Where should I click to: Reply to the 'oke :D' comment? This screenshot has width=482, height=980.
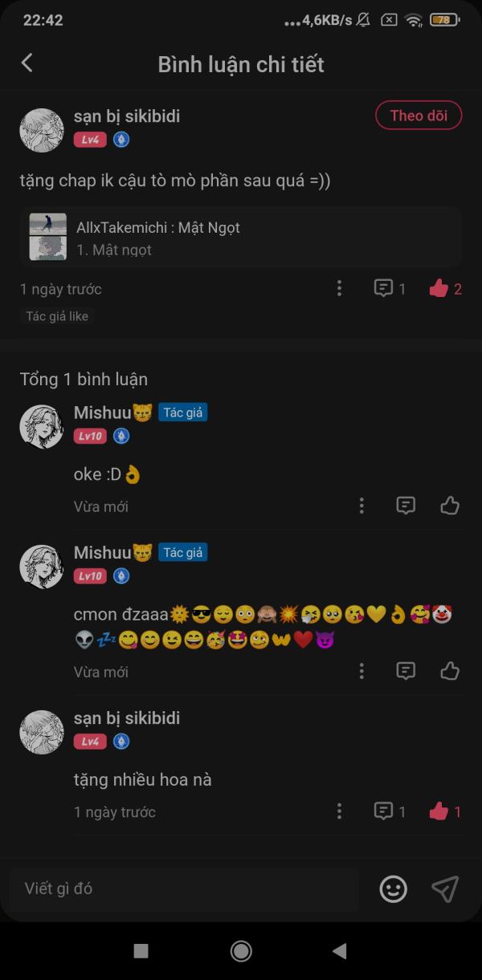point(406,506)
